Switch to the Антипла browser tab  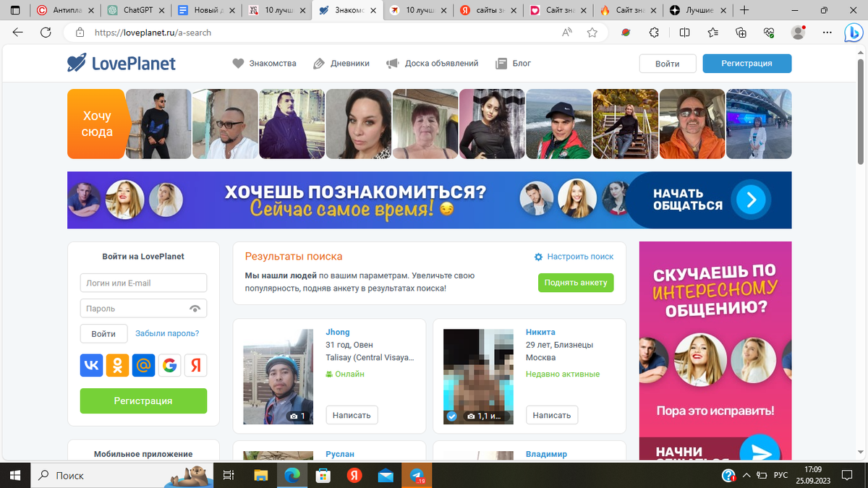[x=65, y=10]
